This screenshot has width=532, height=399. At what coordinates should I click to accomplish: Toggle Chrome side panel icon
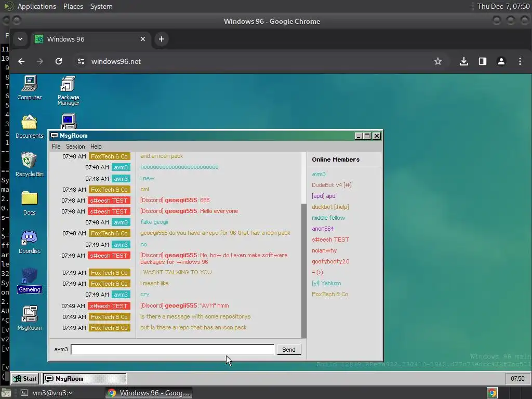tap(483, 61)
